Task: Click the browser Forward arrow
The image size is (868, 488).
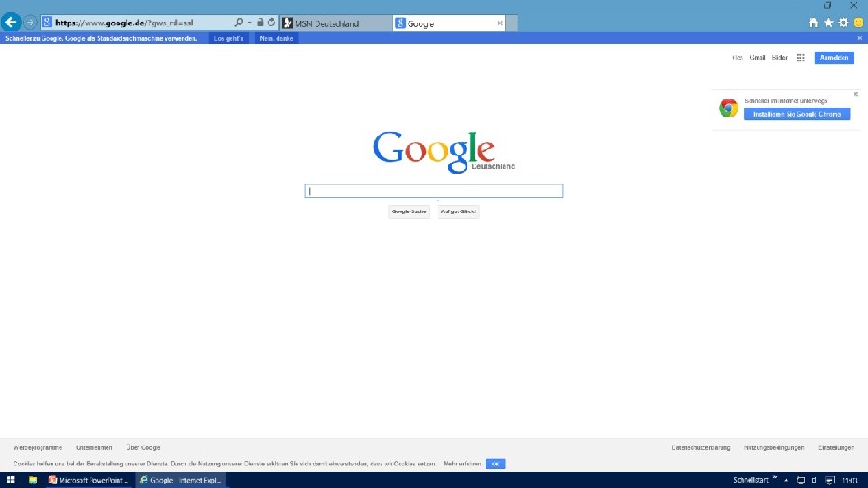Action: (30, 23)
